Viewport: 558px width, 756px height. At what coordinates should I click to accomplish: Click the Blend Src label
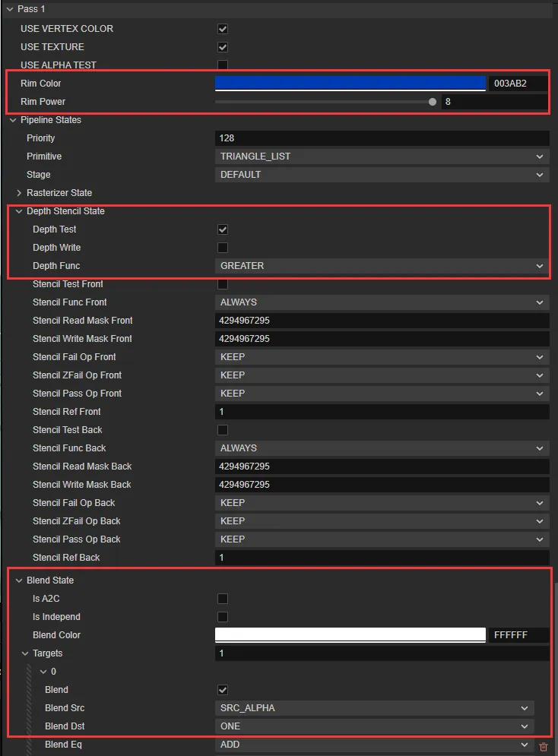coord(65,708)
